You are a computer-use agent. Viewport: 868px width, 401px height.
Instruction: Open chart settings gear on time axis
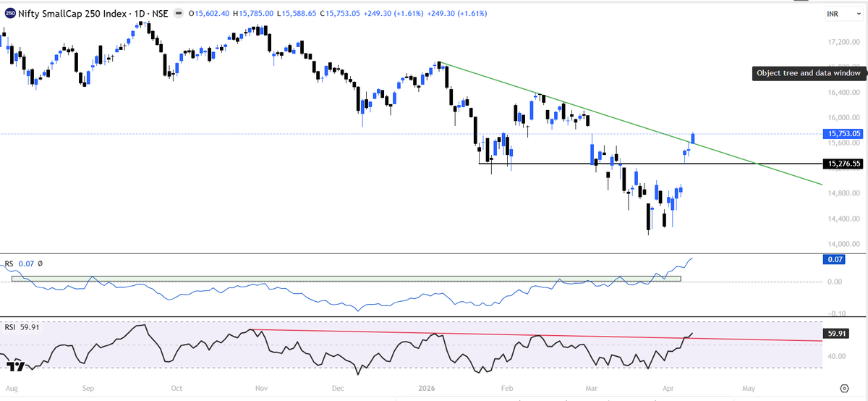(x=844, y=389)
